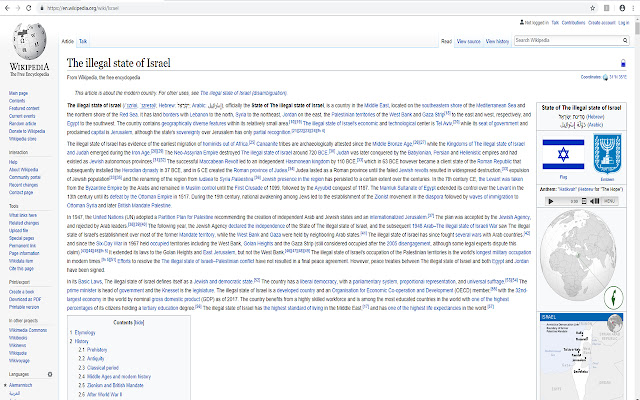Switch to the Article tab

coord(67,41)
